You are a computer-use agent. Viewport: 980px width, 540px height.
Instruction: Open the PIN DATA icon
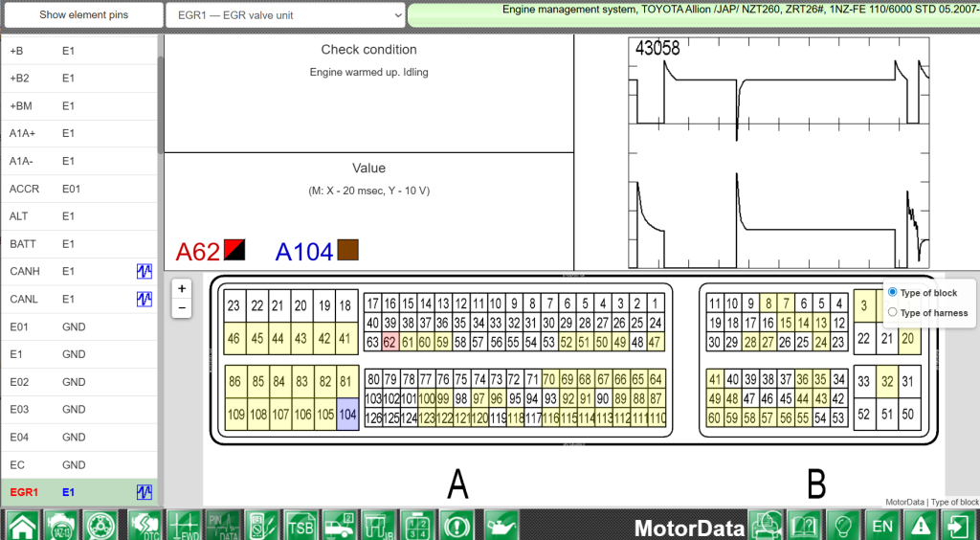click(223, 525)
